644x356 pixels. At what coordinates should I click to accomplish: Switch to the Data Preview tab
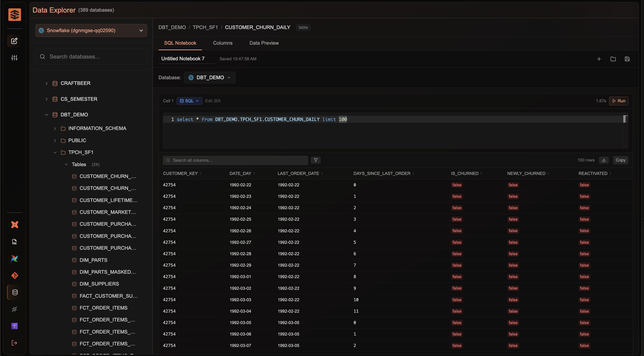[264, 43]
